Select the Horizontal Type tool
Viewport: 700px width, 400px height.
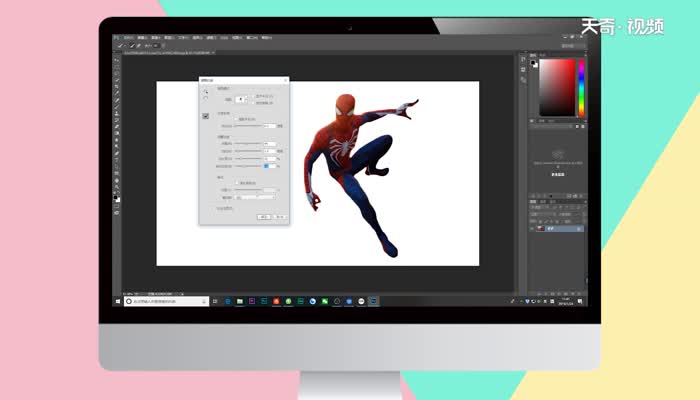[x=117, y=160]
